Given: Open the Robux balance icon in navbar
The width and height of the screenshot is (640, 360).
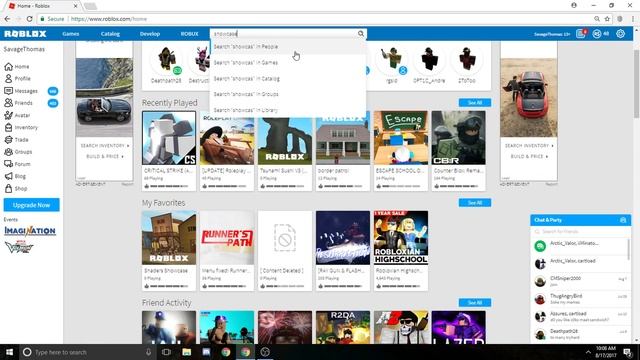Looking at the screenshot, I should click(597, 34).
